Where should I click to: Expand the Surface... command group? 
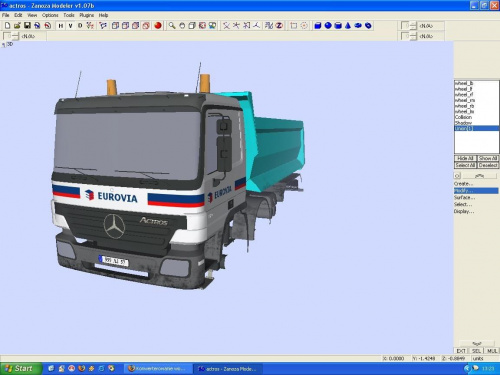click(464, 198)
